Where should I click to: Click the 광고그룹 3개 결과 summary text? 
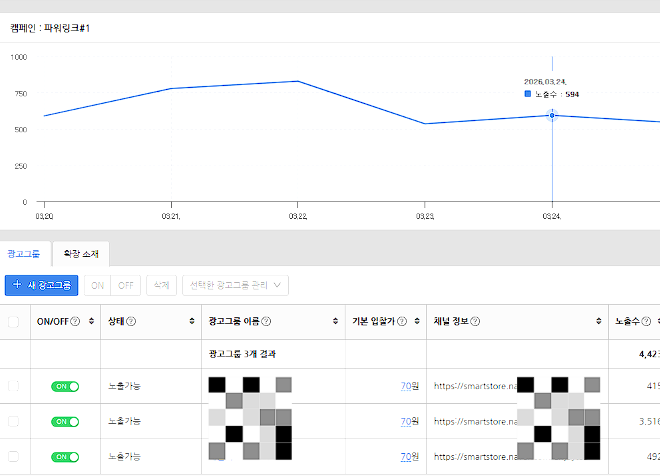pos(242,354)
